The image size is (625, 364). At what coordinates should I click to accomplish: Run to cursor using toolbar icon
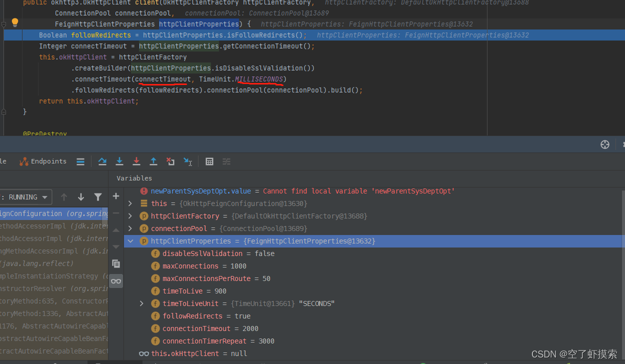pyautogui.click(x=187, y=161)
